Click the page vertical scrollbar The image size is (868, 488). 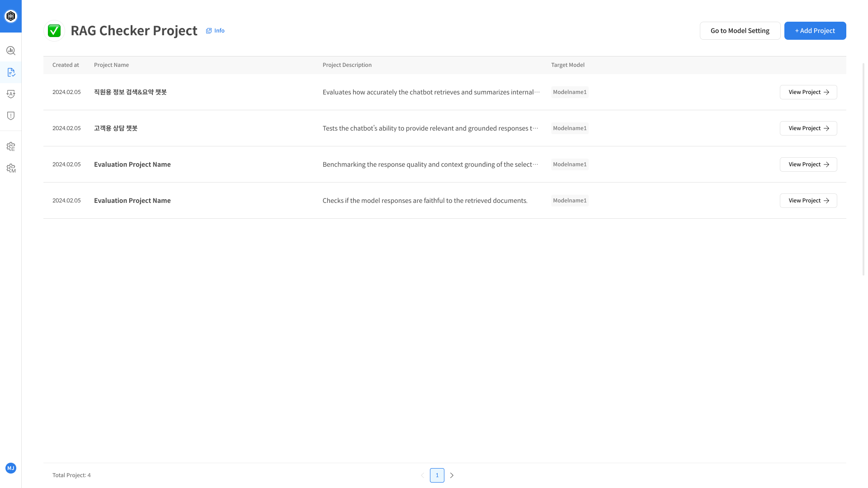(863, 169)
